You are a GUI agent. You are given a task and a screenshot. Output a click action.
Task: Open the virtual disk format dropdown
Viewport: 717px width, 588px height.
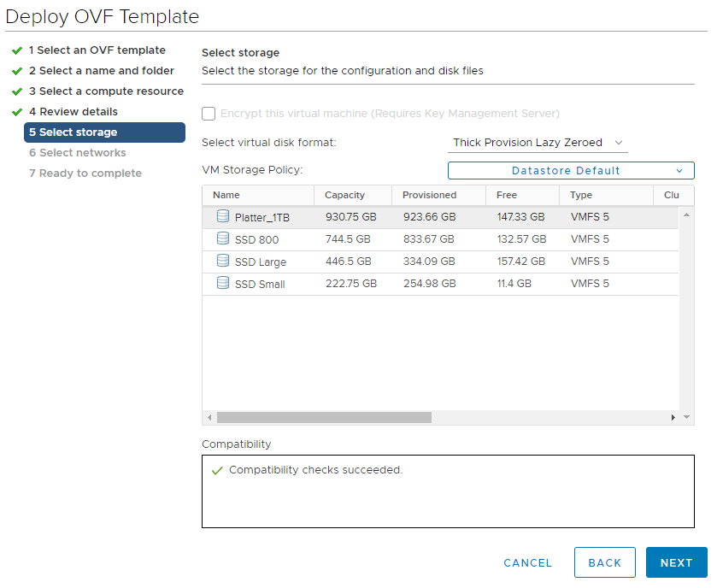[538, 143]
